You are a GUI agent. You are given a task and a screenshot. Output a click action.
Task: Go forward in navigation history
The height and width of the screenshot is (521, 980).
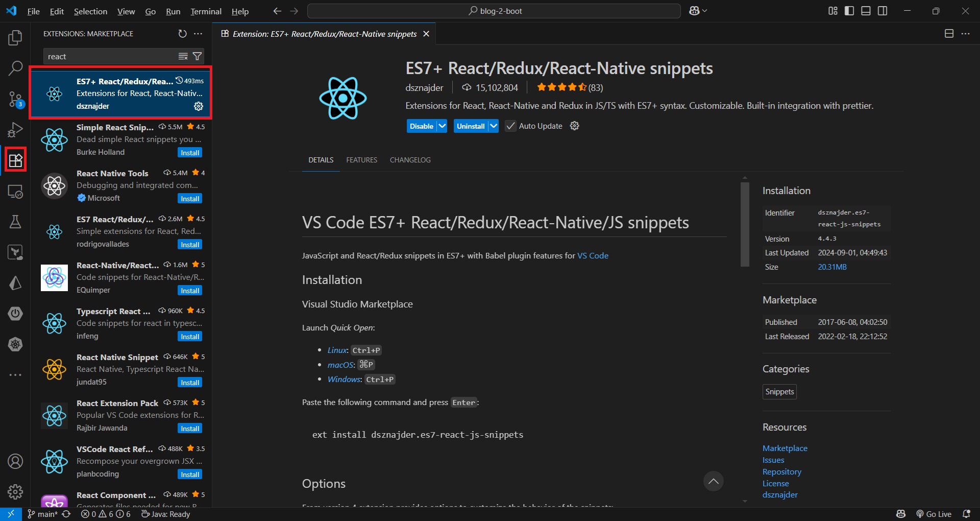[x=295, y=11]
